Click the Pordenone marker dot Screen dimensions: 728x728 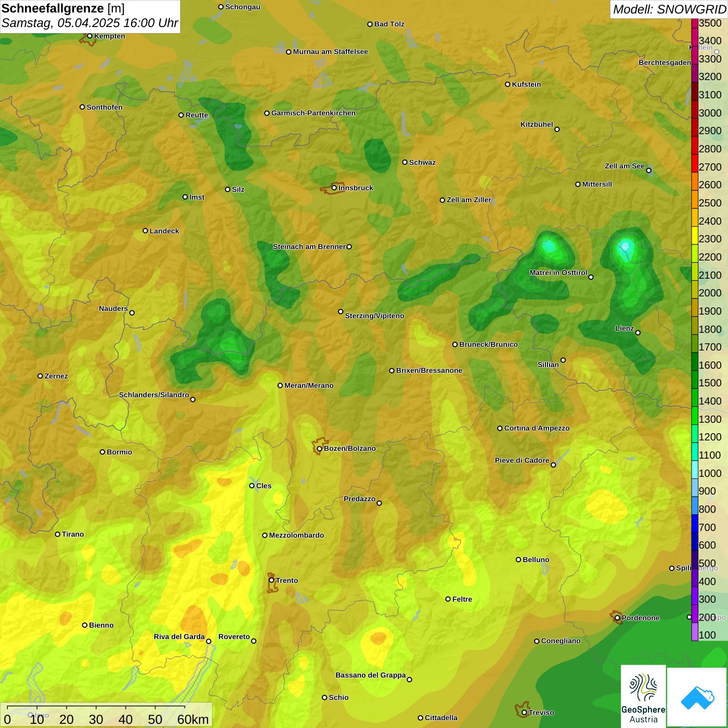pos(617,618)
